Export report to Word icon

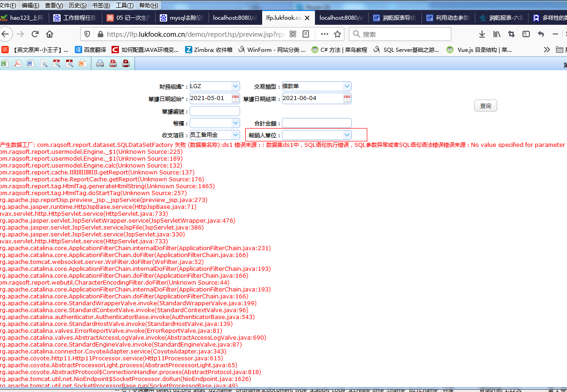30,64
